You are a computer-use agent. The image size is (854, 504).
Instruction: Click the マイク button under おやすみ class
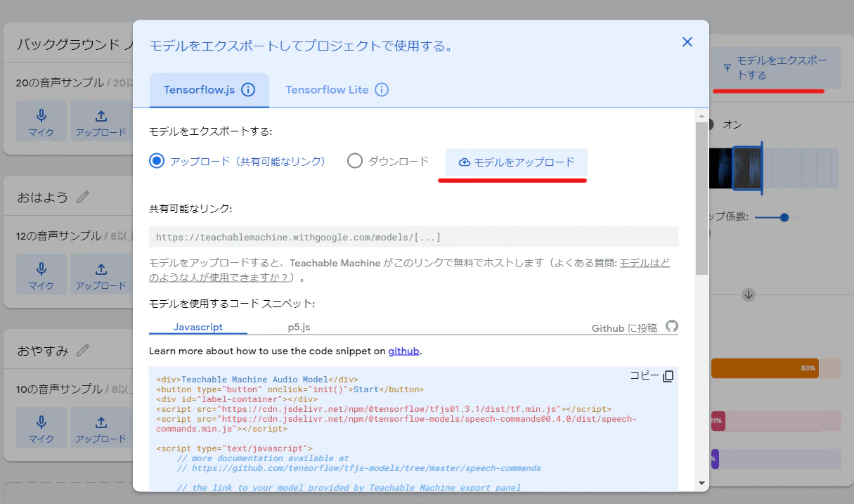(x=41, y=427)
